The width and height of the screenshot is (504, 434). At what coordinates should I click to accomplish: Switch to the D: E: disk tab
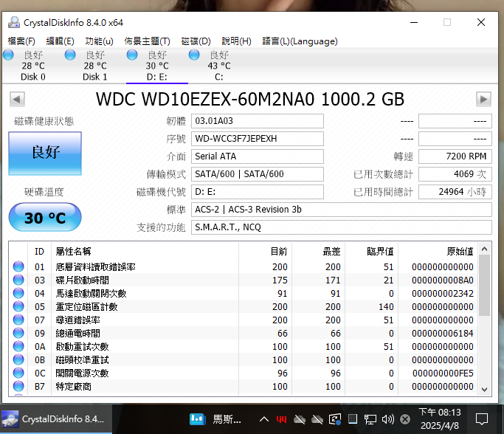(x=157, y=66)
